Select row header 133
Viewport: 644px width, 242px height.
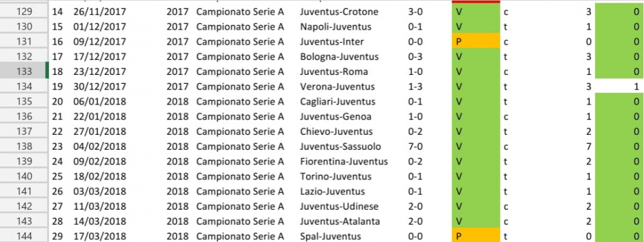[24, 72]
